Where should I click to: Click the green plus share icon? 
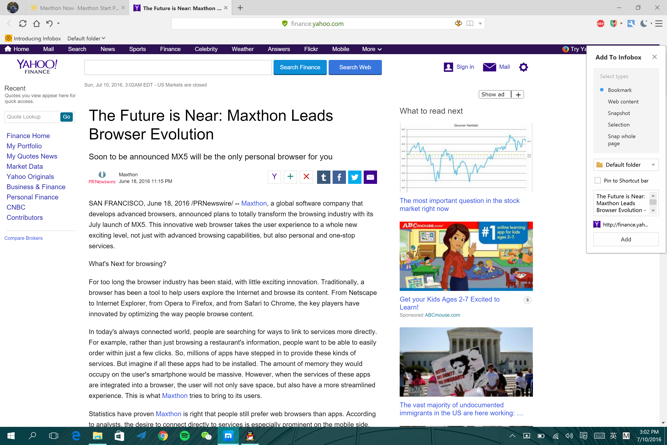[290, 177]
